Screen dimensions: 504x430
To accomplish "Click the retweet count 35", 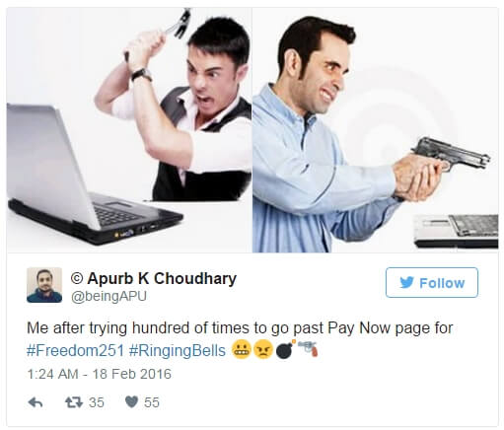I will point(97,402).
